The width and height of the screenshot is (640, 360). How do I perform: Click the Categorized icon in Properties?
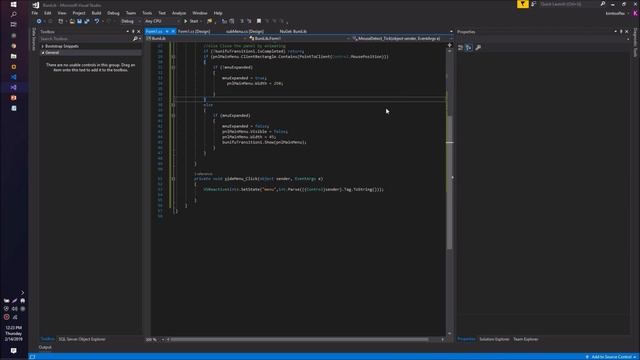tap(460, 48)
